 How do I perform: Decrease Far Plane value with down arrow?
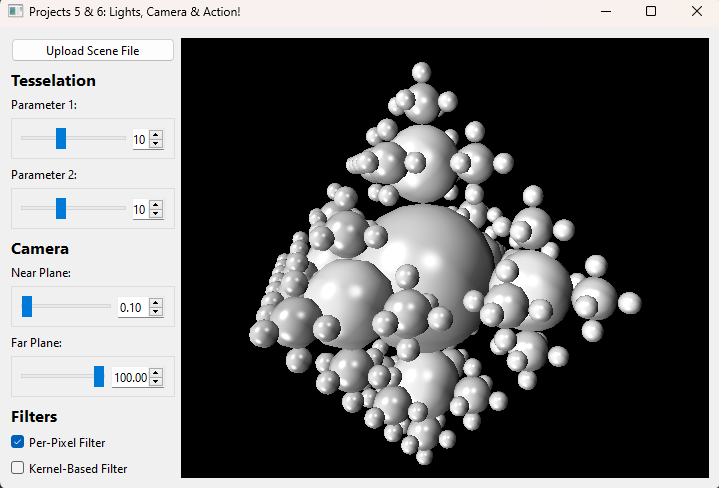pos(156,382)
